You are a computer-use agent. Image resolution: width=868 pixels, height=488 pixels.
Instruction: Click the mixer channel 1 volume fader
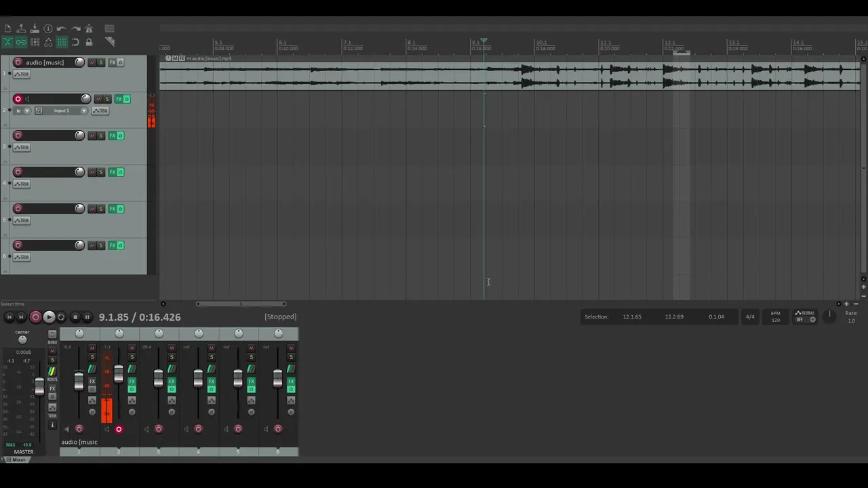(x=79, y=382)
